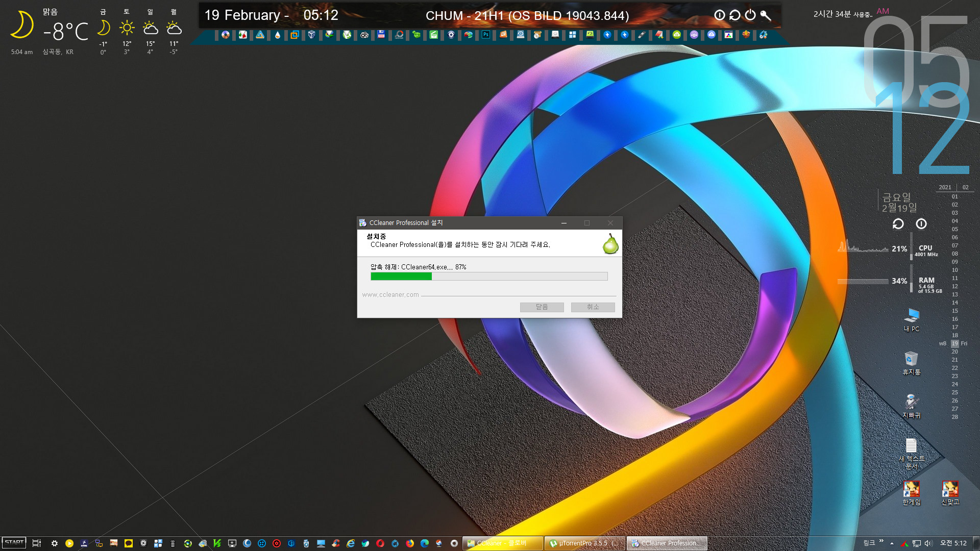Click the yellow play icon on taskbar
Screen dimensions: 980x551
[x=69, y=543]
